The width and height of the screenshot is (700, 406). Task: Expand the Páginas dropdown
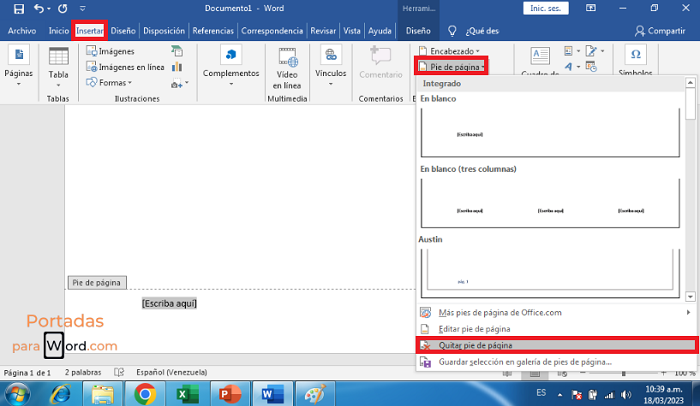tap(19, 67)
